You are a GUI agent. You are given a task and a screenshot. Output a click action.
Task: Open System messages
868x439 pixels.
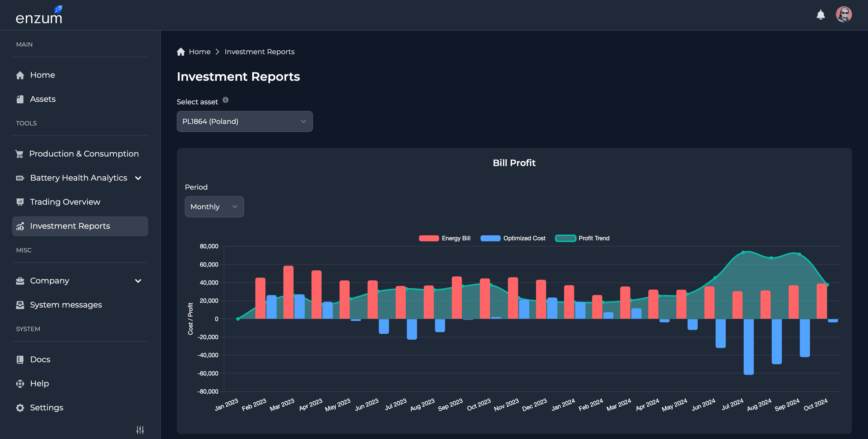[x=66, y=305]
